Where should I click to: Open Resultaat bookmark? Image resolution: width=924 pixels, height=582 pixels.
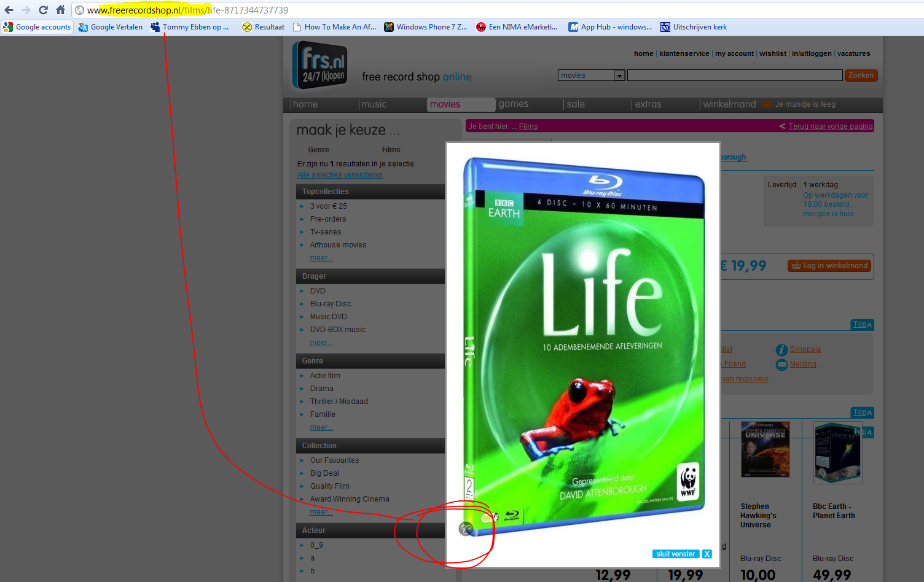pyautogui.click(x=264, y=27)
